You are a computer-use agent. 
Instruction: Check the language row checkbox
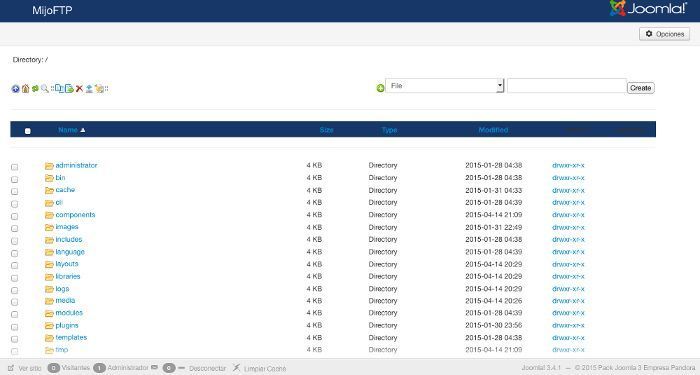pyautogui.click(x=14, y=253)
